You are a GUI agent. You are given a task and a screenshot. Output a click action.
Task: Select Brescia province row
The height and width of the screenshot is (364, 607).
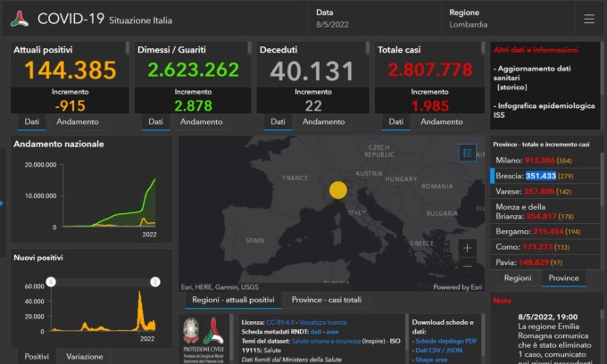tap(545, 176)
